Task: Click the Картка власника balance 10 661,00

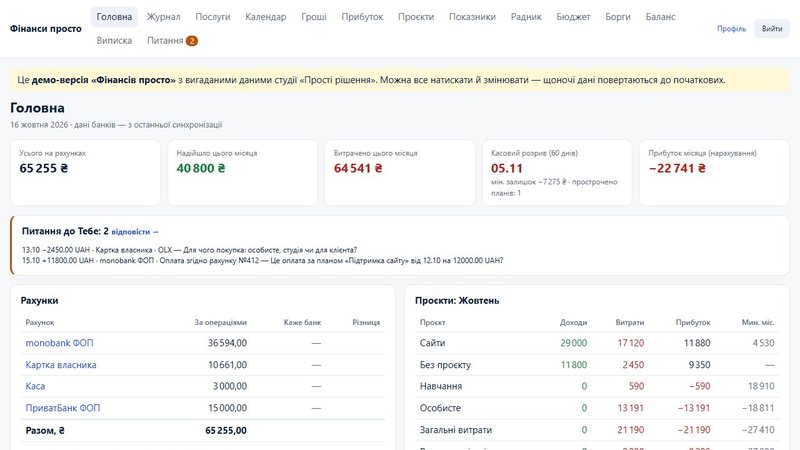Action: (228, 365)
